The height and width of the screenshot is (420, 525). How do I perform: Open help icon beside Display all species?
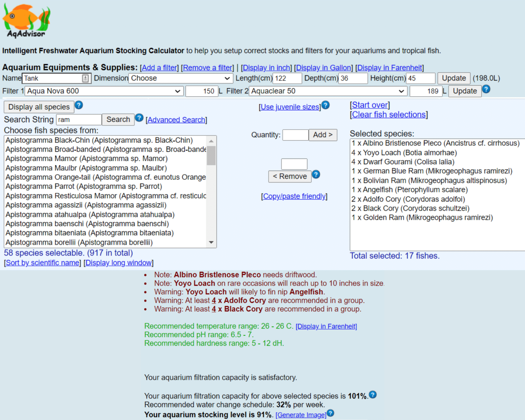[x=79, y=105]
